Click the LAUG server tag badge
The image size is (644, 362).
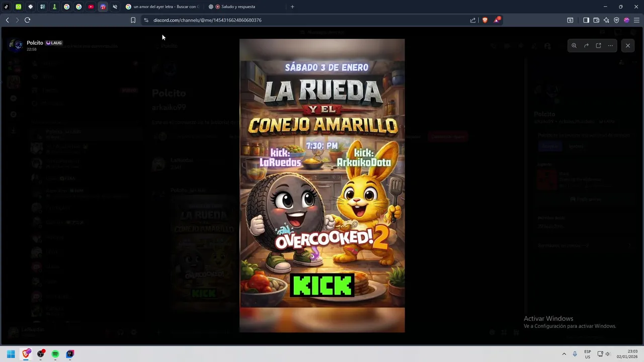pyautogui.click(x=54, y=43)
